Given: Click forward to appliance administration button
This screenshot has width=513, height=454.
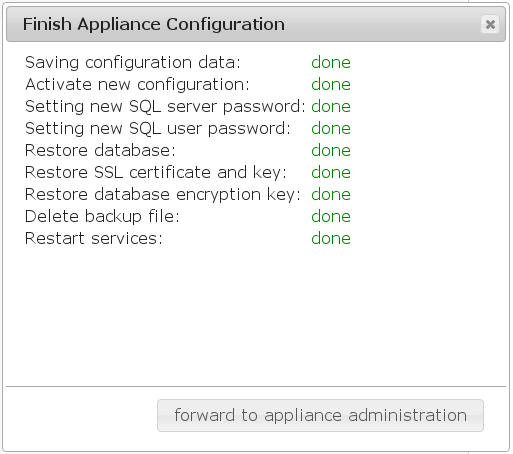Looking at the screenshot, I should 320,415.
